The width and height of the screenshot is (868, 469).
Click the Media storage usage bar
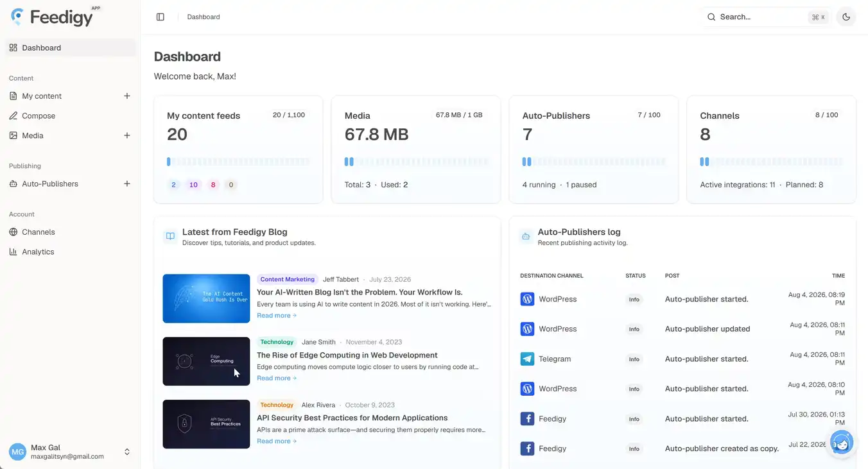416,162
